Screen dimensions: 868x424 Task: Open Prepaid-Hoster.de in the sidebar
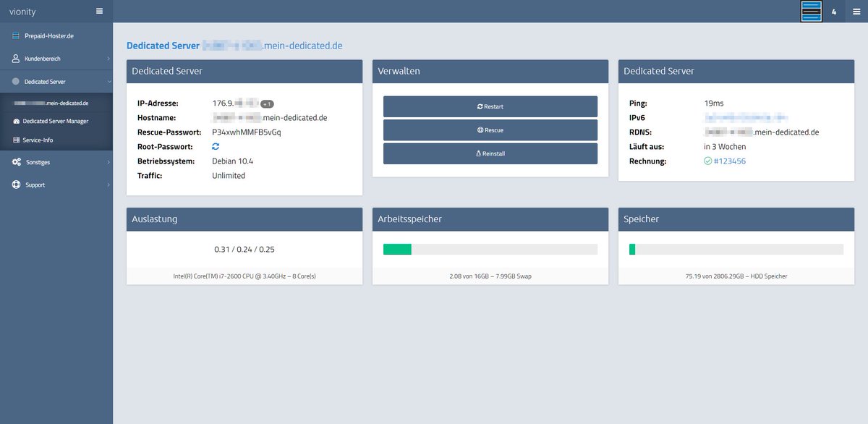[50, 35]
